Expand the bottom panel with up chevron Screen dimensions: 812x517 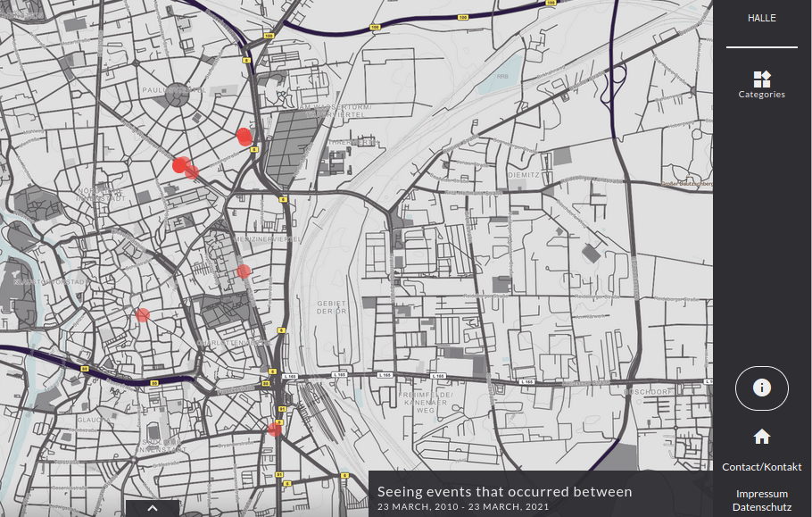point(152,508)
